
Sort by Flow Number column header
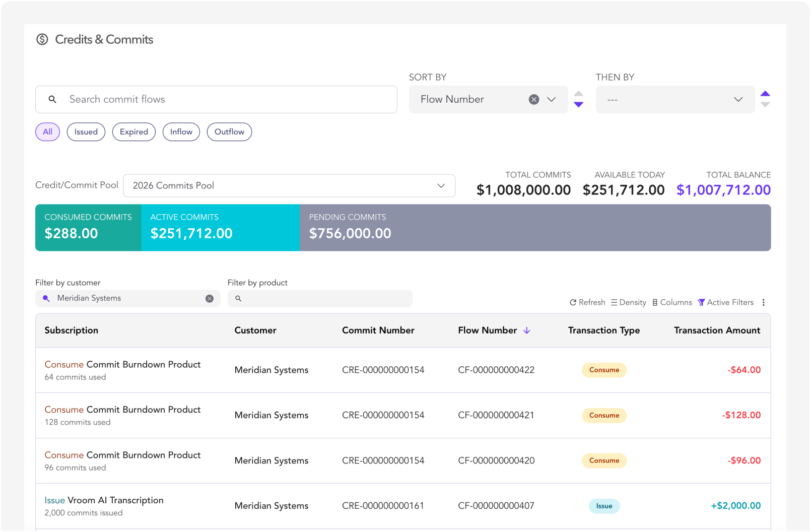coord(488,330)
